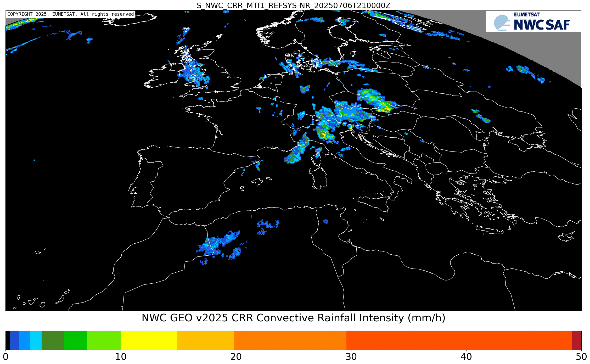Click the product title S_NWC_CRR_MTI1_REFSYS-NR_20250706T210000Z
This screenshot has width=590, height=364.
[294, 5]
